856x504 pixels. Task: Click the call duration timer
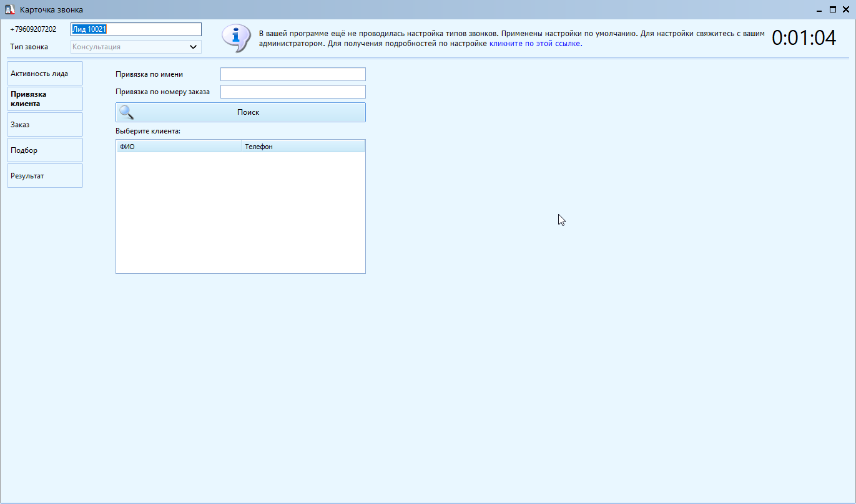tap(804, 38)
